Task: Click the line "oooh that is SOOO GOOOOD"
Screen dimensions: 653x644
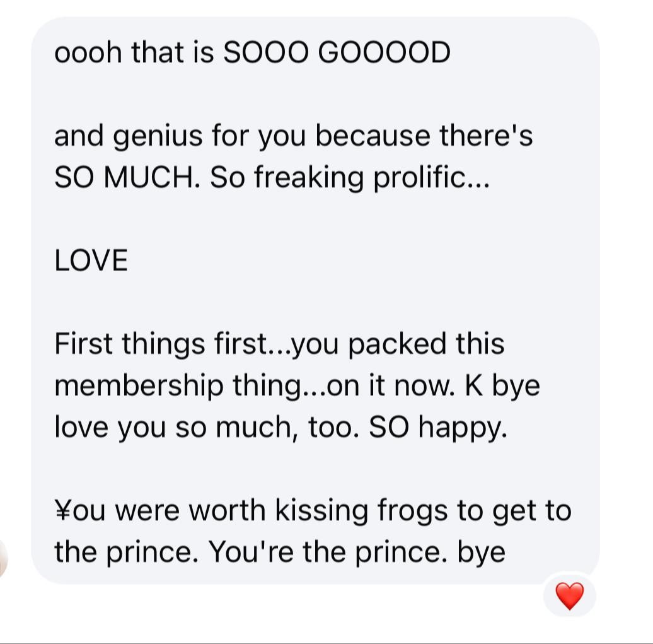Action: pos(253,54)
